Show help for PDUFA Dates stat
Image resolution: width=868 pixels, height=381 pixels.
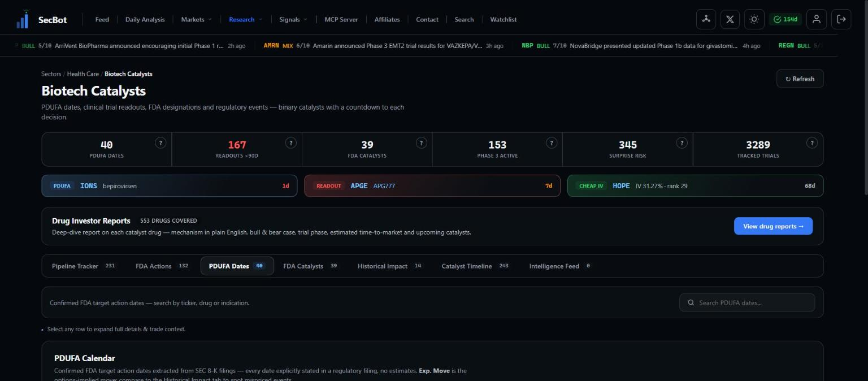tap(160, 143)
